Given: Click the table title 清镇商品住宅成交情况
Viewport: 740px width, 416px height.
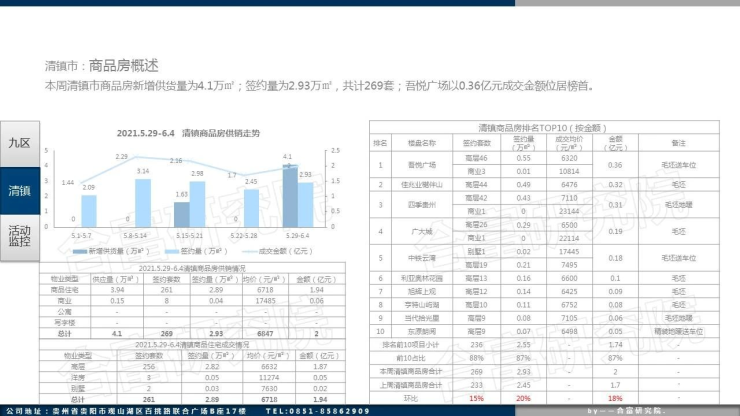Looking at the screenshot, I should [x=192, y=345].
